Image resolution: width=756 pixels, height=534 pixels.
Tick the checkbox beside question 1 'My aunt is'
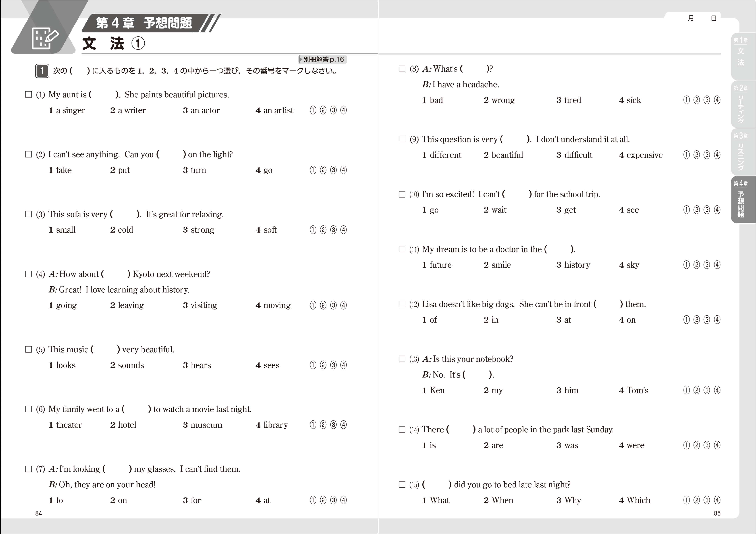pyautogui.click(x=29, y=95)
